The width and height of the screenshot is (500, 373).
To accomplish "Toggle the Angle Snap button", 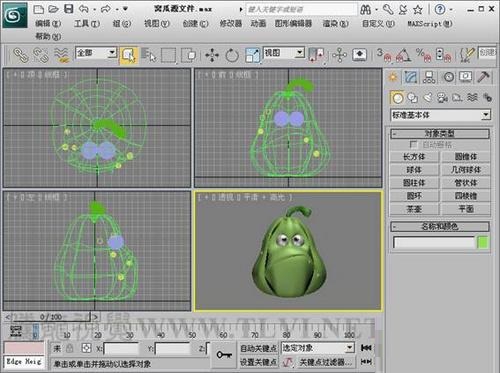I will coord(403,55).
